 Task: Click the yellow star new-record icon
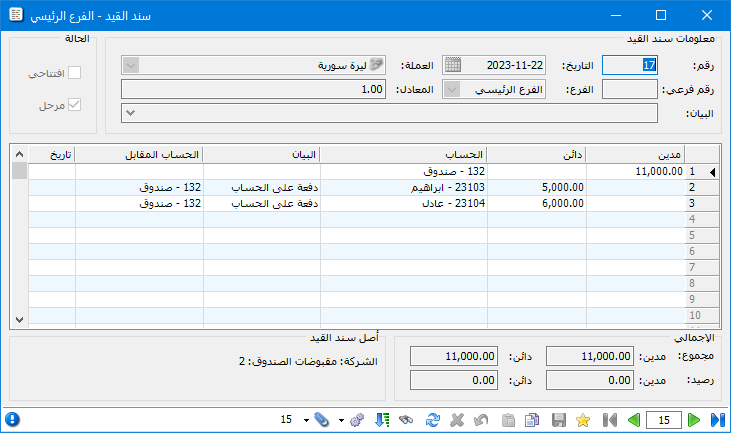coord(583,420)
